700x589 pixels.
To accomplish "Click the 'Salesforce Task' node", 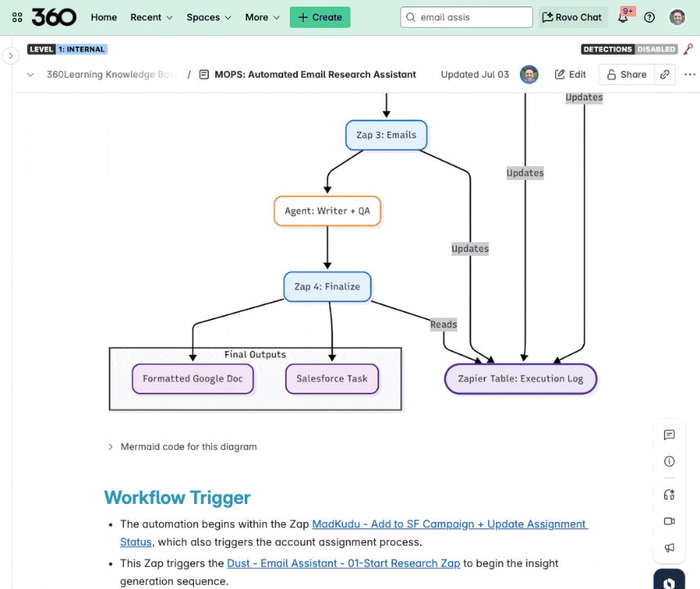I will (x=332, y=379).
